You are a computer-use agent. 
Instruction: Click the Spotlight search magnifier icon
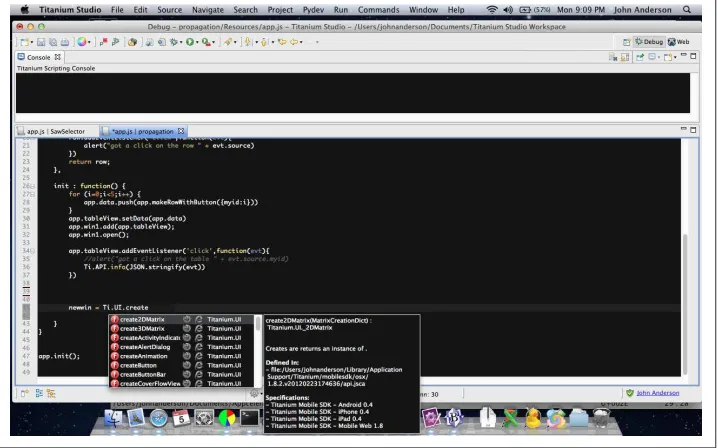(687, 10)
